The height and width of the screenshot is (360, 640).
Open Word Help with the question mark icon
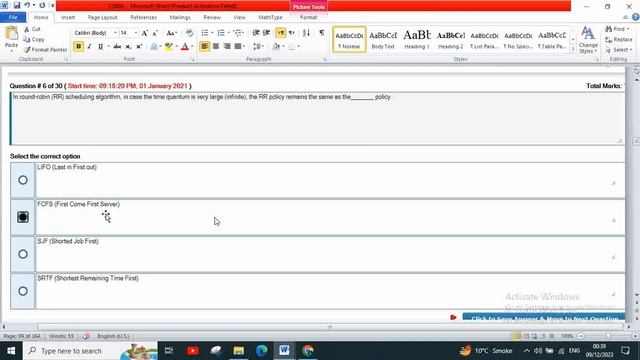[x=636, y=17]
